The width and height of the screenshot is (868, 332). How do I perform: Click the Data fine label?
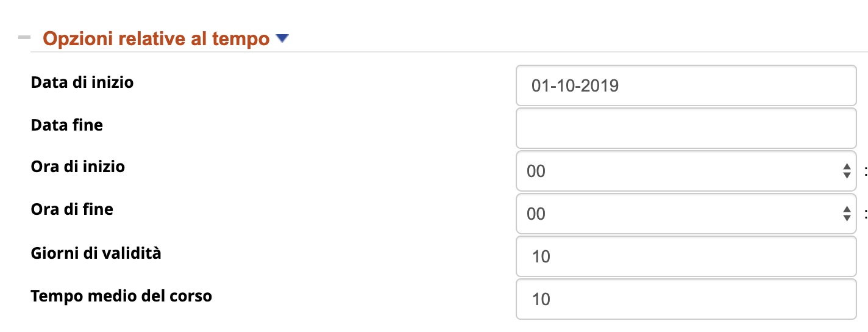click(x=67, y=125)
